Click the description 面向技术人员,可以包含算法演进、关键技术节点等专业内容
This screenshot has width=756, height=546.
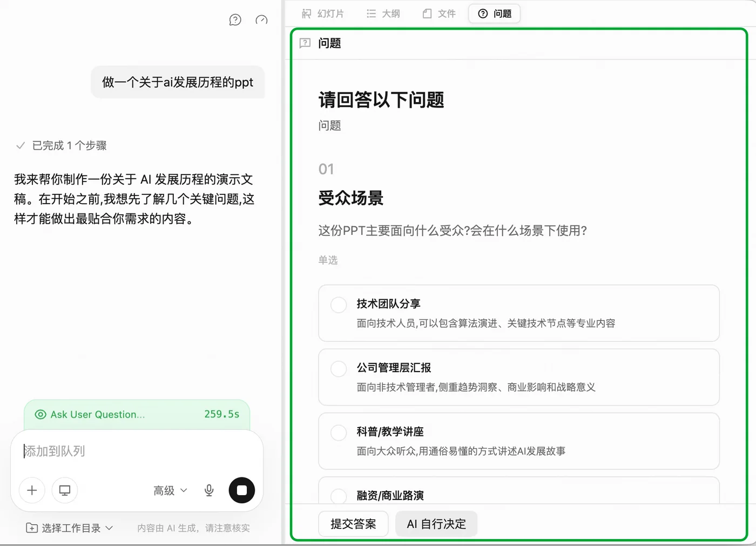(486, 323)
